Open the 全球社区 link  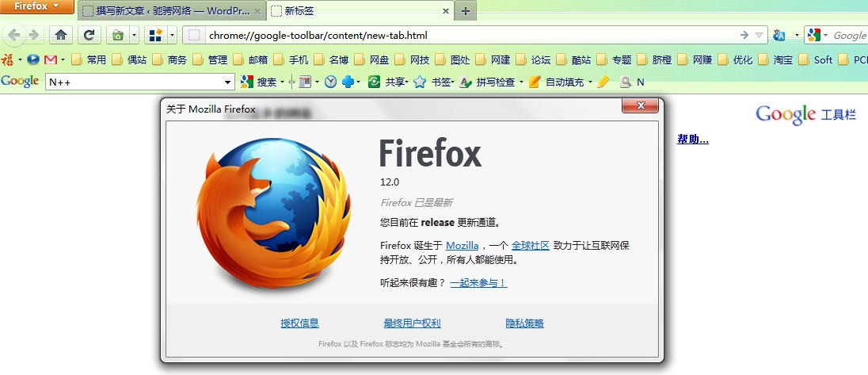click(x=531, y=246)
